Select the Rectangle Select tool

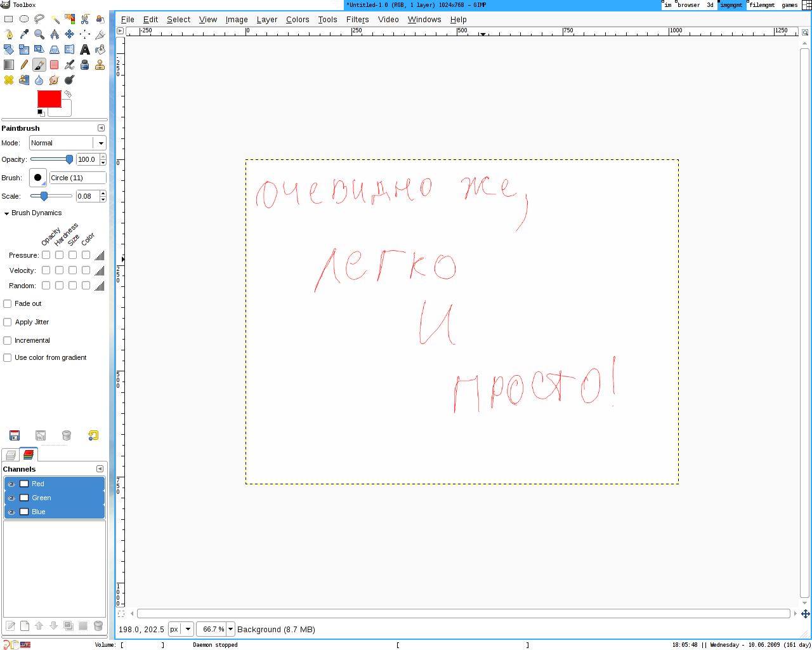[8, 19]
